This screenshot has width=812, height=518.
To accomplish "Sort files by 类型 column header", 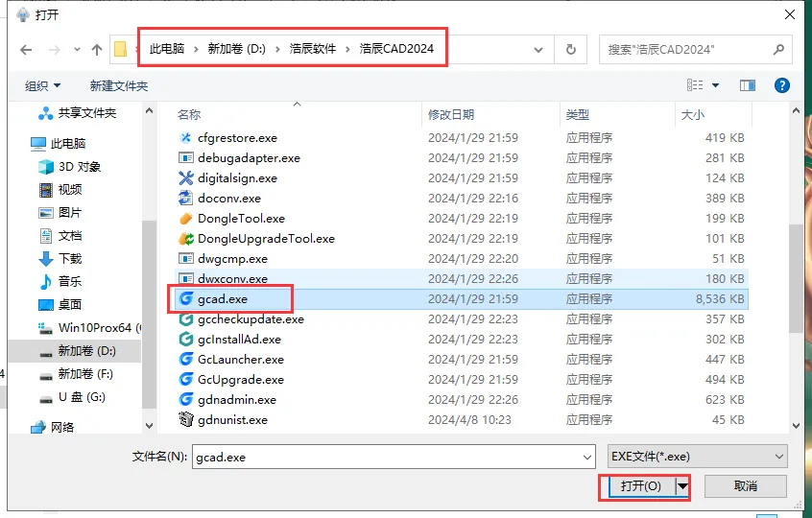I will 578,115.
